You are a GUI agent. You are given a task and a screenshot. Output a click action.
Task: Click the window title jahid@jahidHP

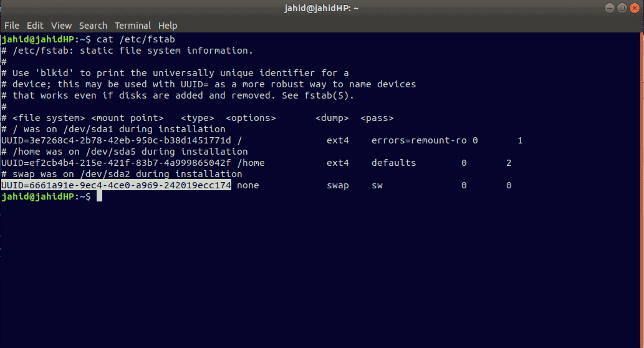pyautogui.click(x=322, y=8)
